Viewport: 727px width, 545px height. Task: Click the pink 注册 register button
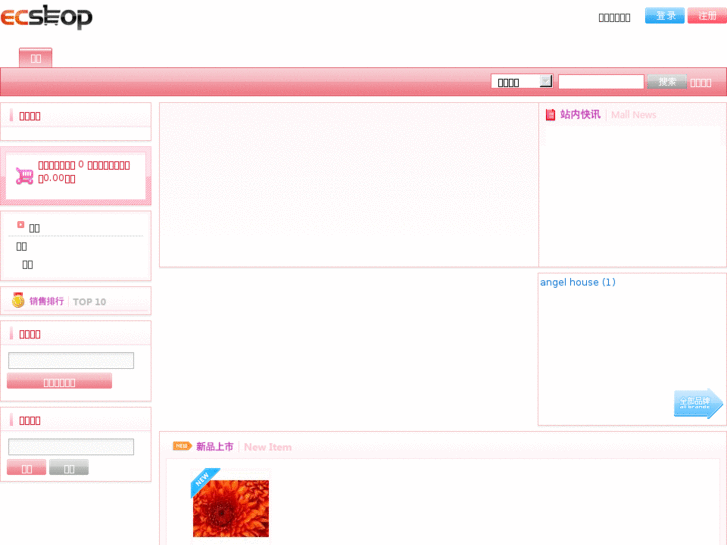coord(707,16)
